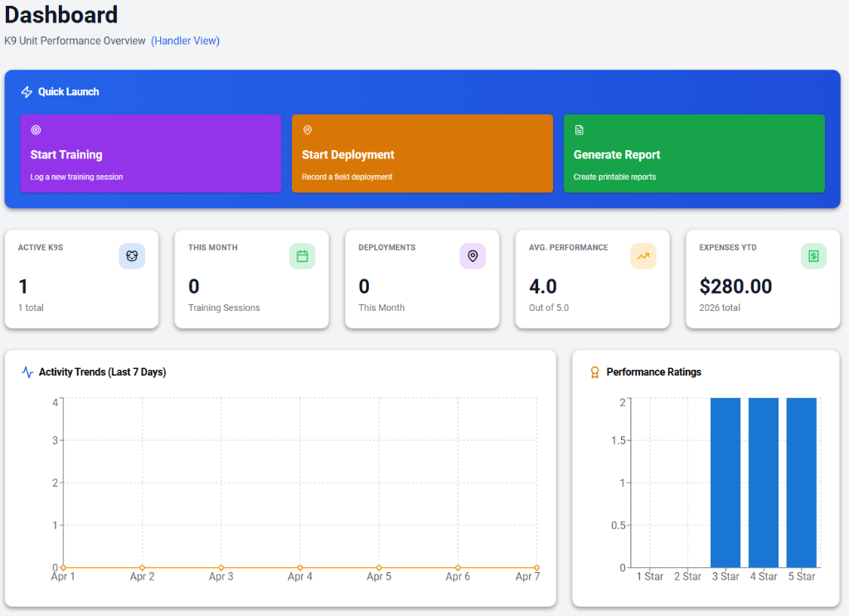Viewport: 849px width, 616px height.
Task: Click the "AVG. PERFORMANCE" card label
Action: point(569,247)
